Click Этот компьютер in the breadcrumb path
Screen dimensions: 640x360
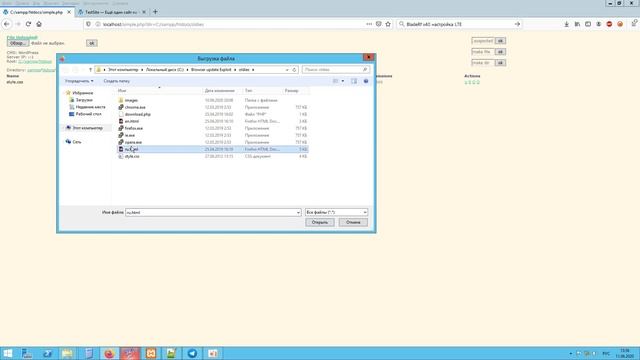pos(123,69)
